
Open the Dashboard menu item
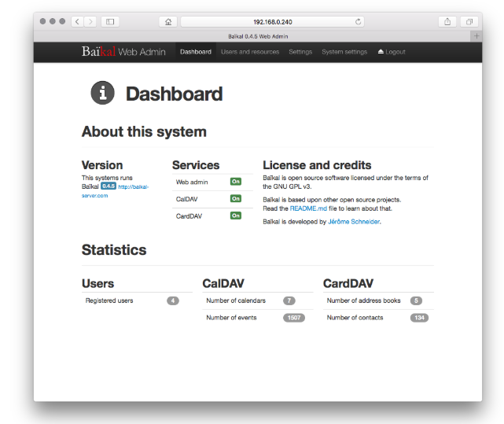tap(196, 52)
